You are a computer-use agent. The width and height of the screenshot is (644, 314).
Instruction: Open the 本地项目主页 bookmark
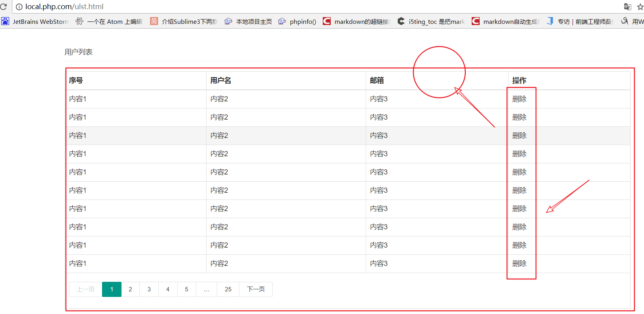[248, 21]
